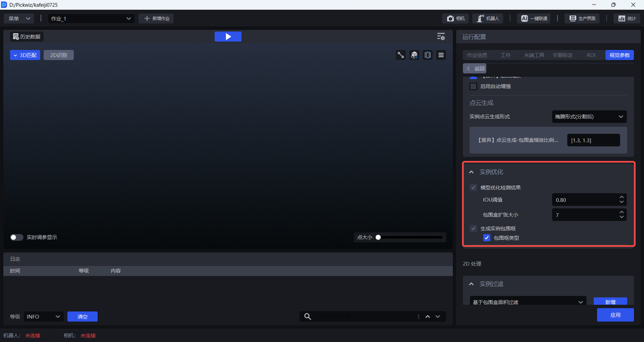The height and width of the screenshot is (342, 644).
Task: Open the 生产界面 production view
Action: click(582, 19)
